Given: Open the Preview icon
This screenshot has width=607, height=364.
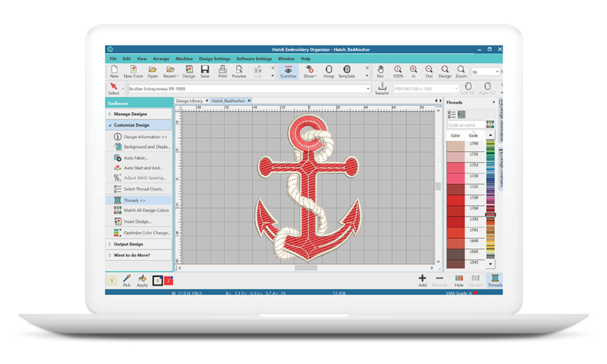Looking at the screenshot, I should [x=239, y=72].
